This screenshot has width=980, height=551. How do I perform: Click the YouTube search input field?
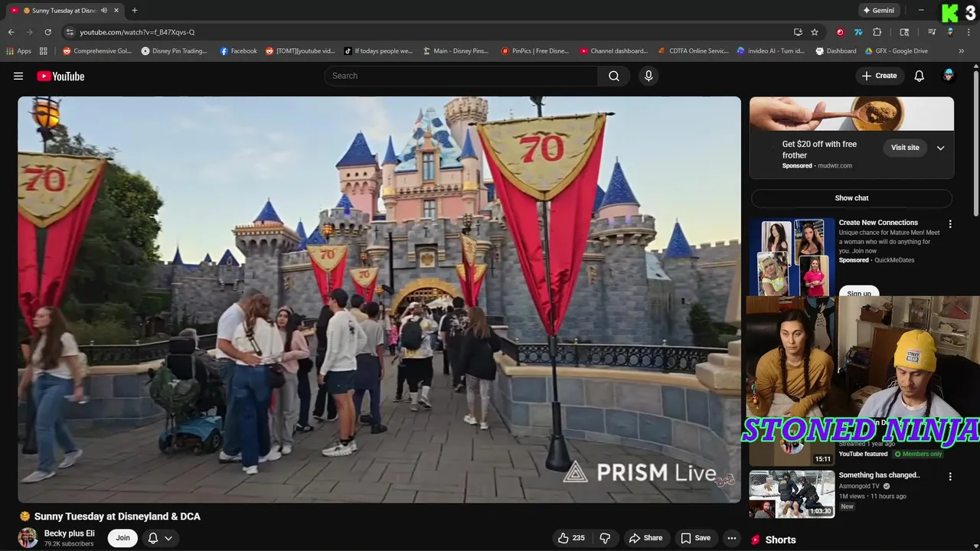coord(461,76)
